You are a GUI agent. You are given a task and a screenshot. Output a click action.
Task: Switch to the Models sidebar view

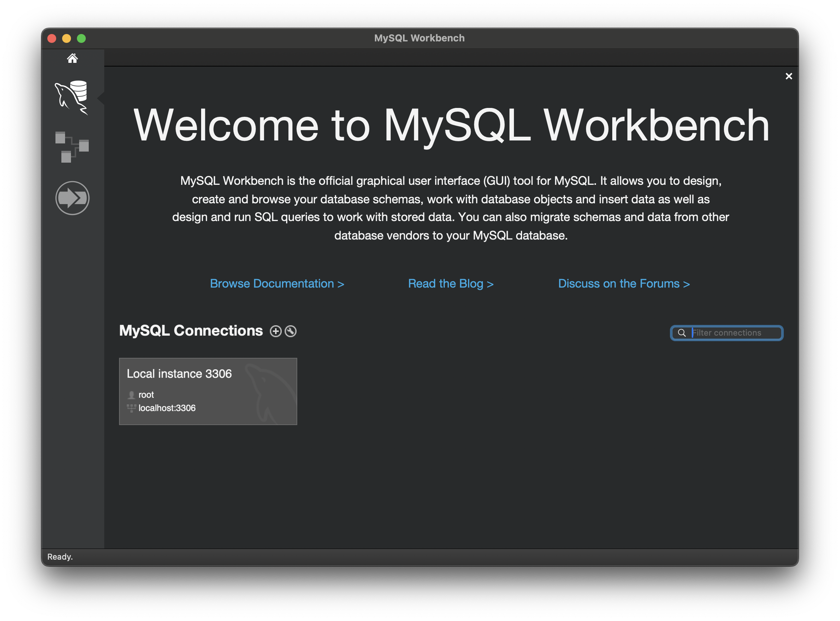72,147
